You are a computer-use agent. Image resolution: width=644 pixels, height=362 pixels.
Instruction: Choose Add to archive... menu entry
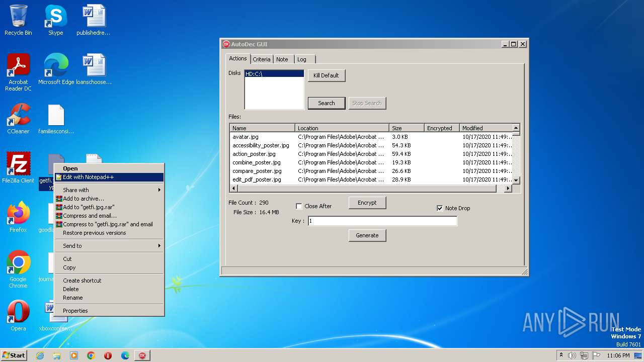[109, 199]
